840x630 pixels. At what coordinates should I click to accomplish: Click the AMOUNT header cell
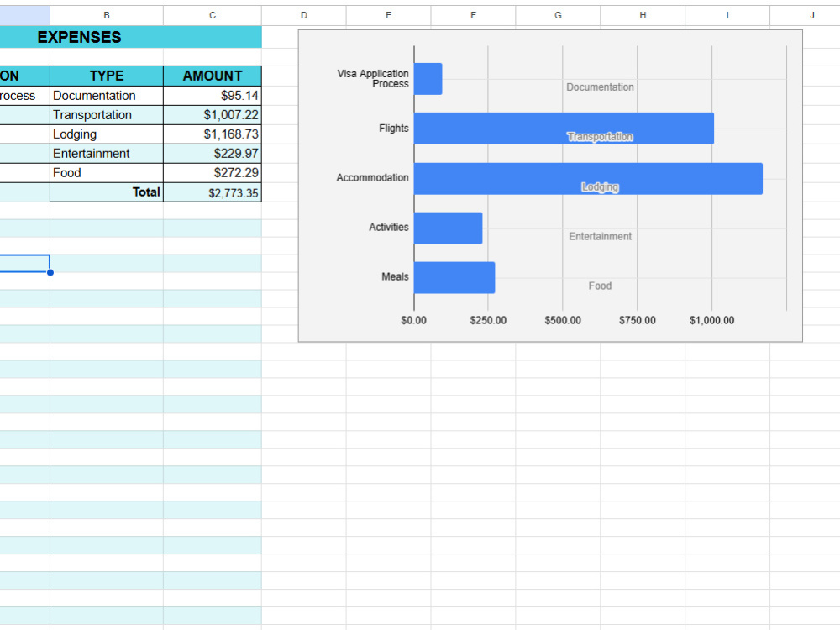[213, 76]
